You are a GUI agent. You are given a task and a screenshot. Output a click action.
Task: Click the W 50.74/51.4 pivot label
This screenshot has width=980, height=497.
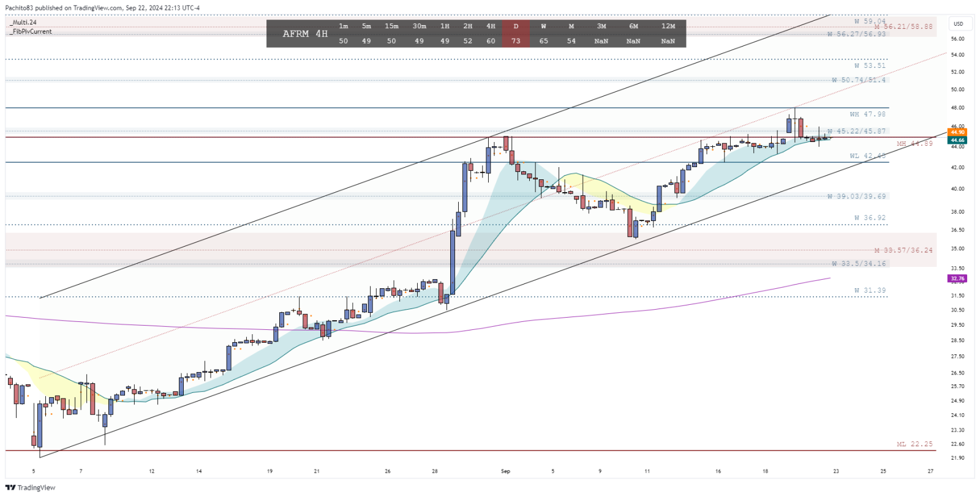tap(859, 80)
